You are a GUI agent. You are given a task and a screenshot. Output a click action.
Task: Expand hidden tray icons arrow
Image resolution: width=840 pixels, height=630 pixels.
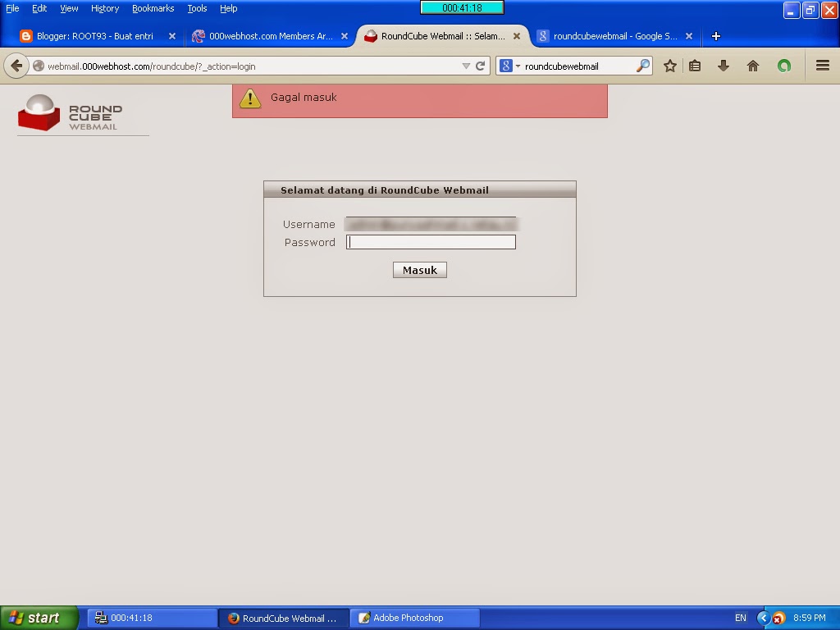763,619
